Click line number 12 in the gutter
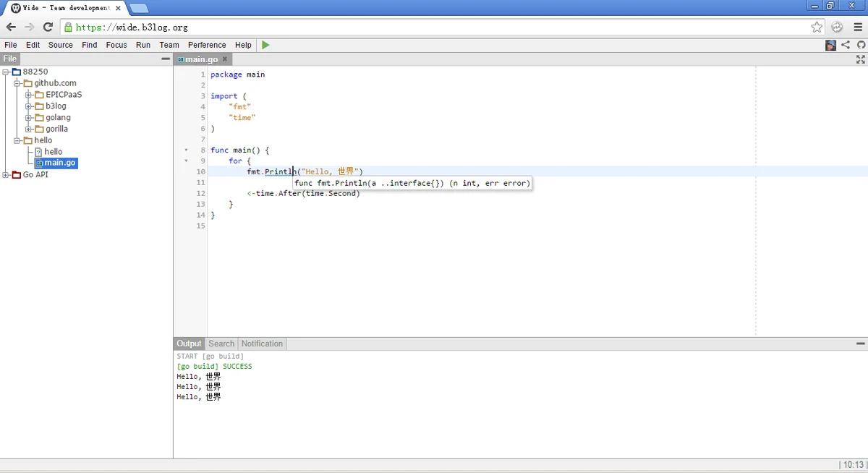Image resolution: width=868 pixels, height=473 pixels. click(x=200, y=194)
